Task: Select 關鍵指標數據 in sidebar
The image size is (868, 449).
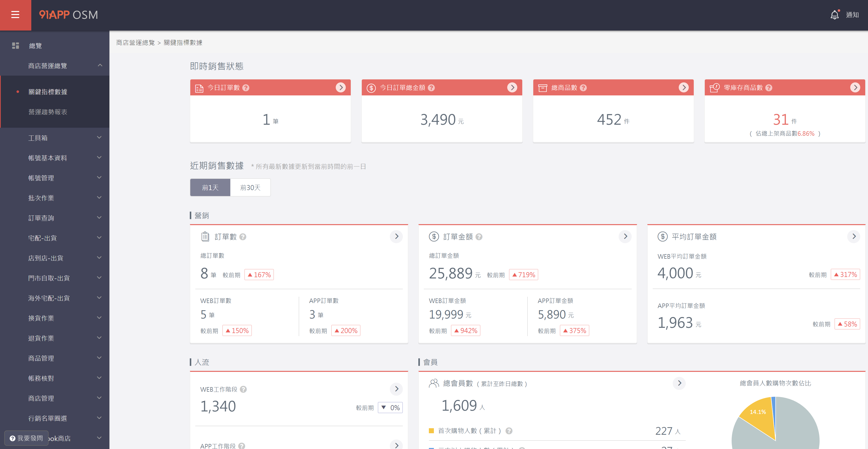Action: 48,92
